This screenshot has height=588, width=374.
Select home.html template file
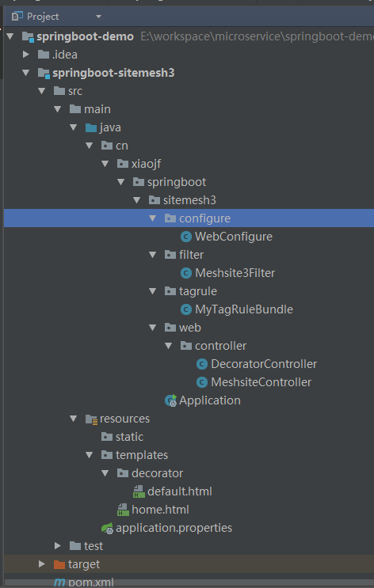160,510
